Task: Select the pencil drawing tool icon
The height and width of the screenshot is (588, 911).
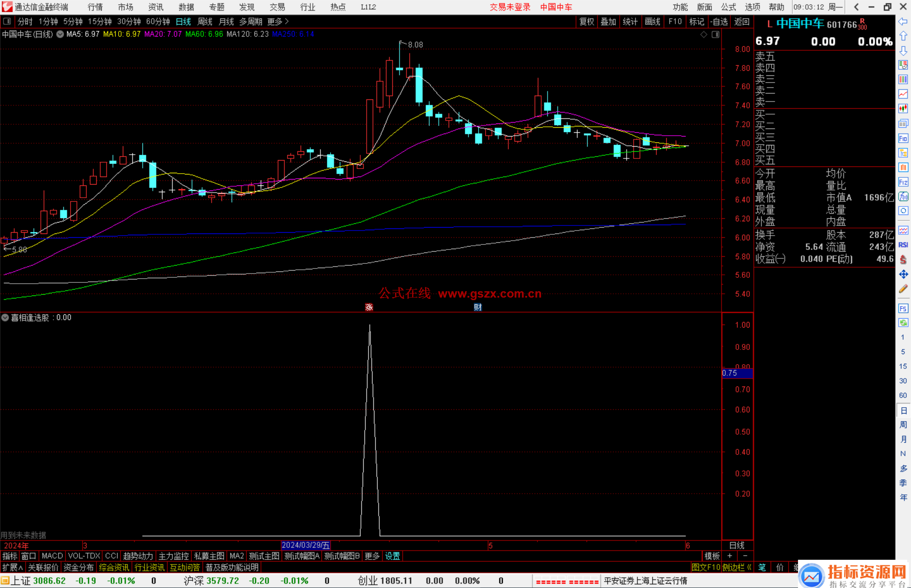Action: pyautogui.click(x=903, y=289)
